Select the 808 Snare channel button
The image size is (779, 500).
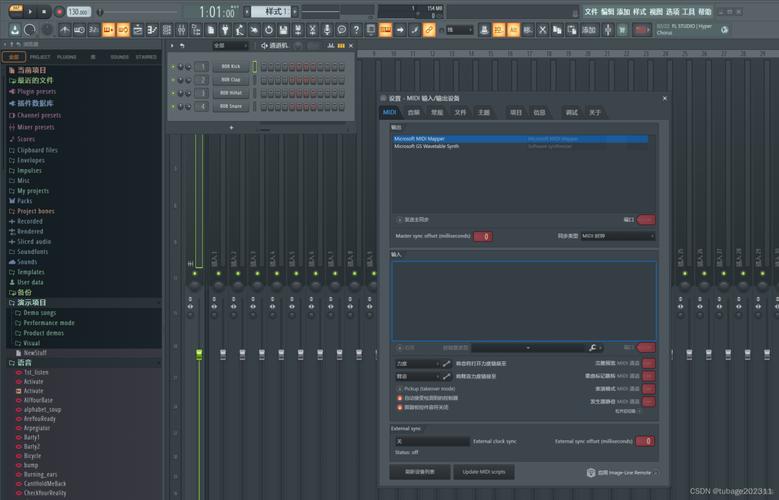coord(230,105)
